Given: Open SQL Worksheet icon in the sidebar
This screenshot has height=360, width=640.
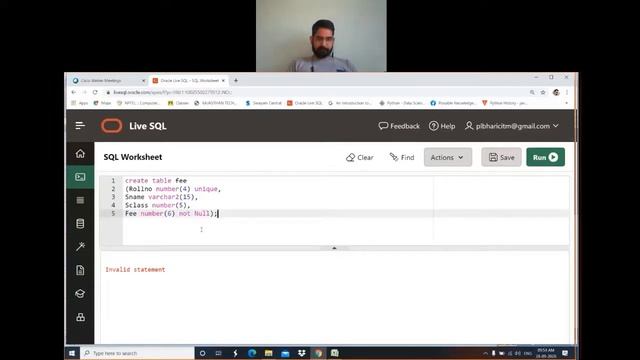Looking at the screenshot, I should (x=80, y=177).
